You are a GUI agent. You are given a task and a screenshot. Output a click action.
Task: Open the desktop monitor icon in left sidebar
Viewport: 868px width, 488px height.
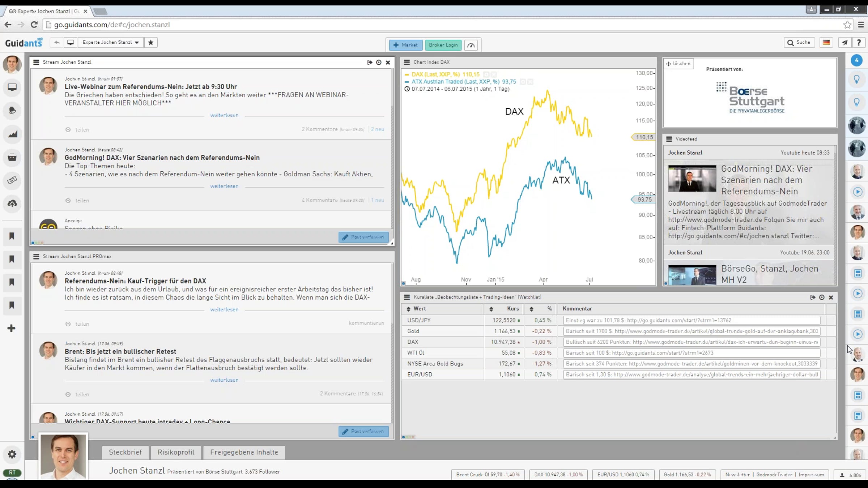tap(12, 87)
